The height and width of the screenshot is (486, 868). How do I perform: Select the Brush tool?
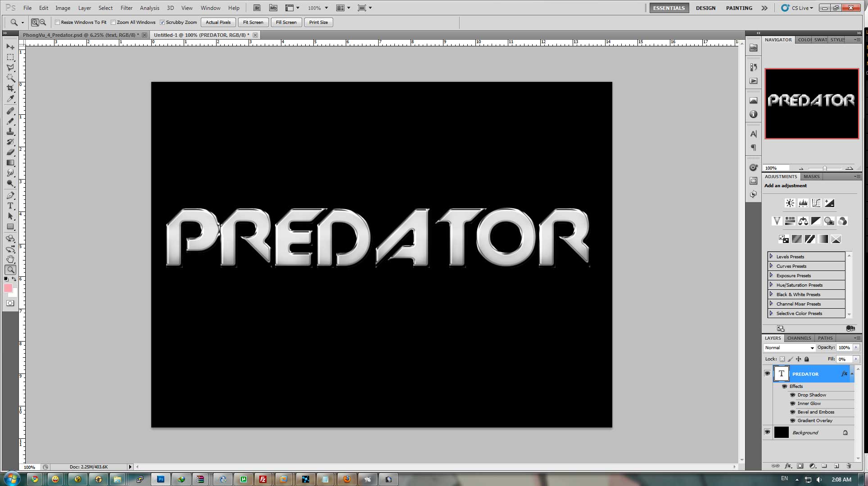pos(10,121)
